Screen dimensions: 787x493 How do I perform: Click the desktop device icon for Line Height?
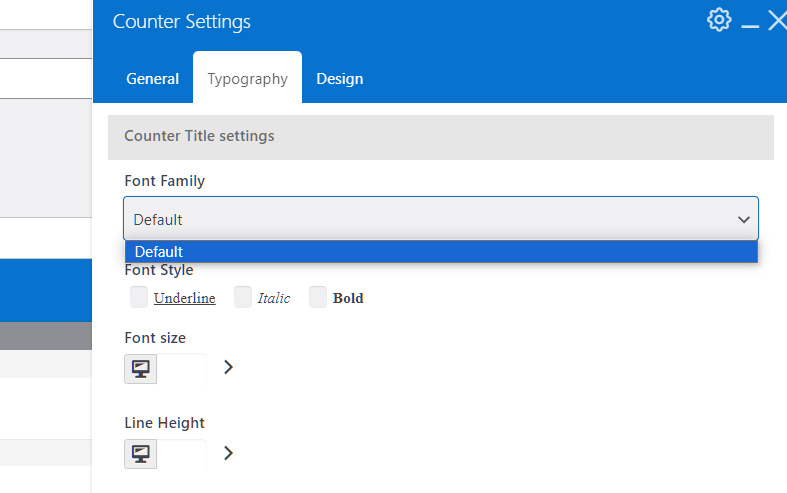pos(141,454)
